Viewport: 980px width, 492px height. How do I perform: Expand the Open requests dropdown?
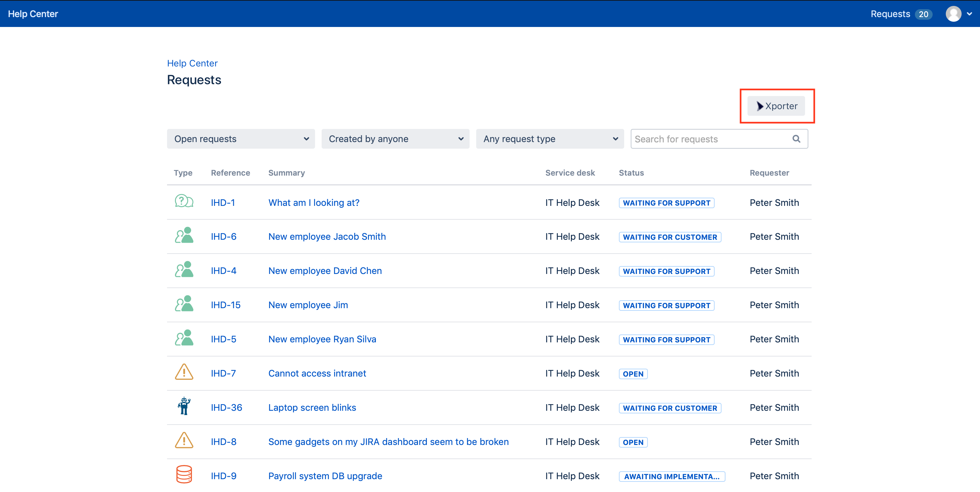[240, 139]
